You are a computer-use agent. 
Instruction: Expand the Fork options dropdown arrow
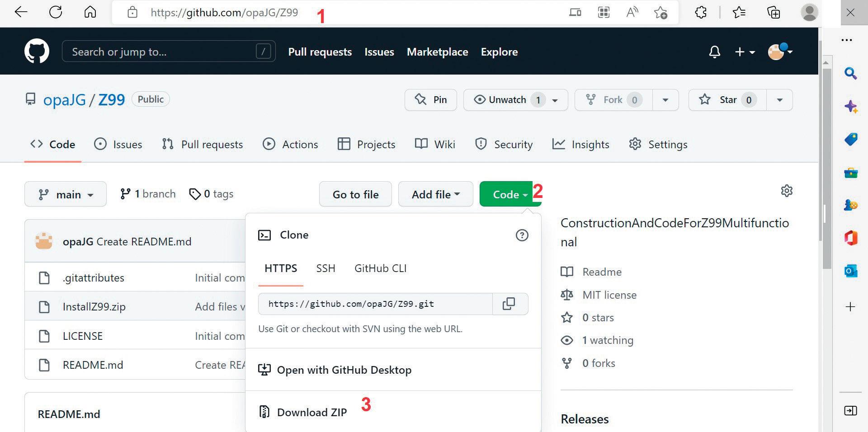coord(665,100)
